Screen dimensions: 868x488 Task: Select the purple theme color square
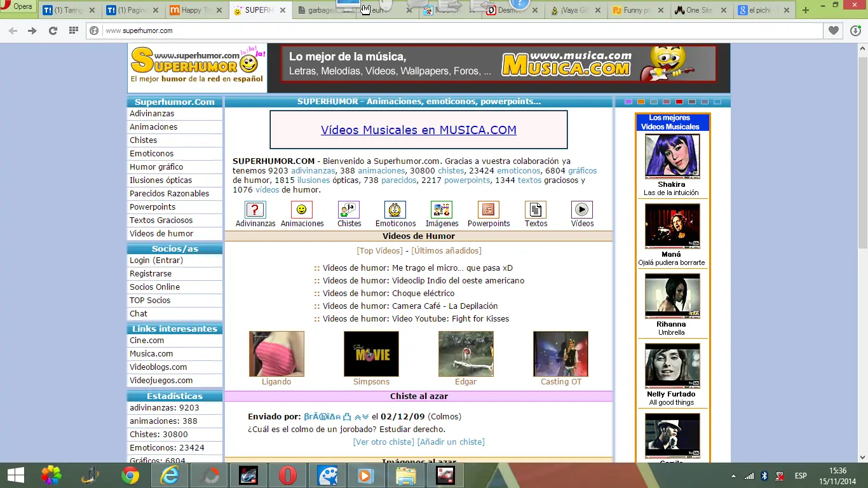(628, 102)
